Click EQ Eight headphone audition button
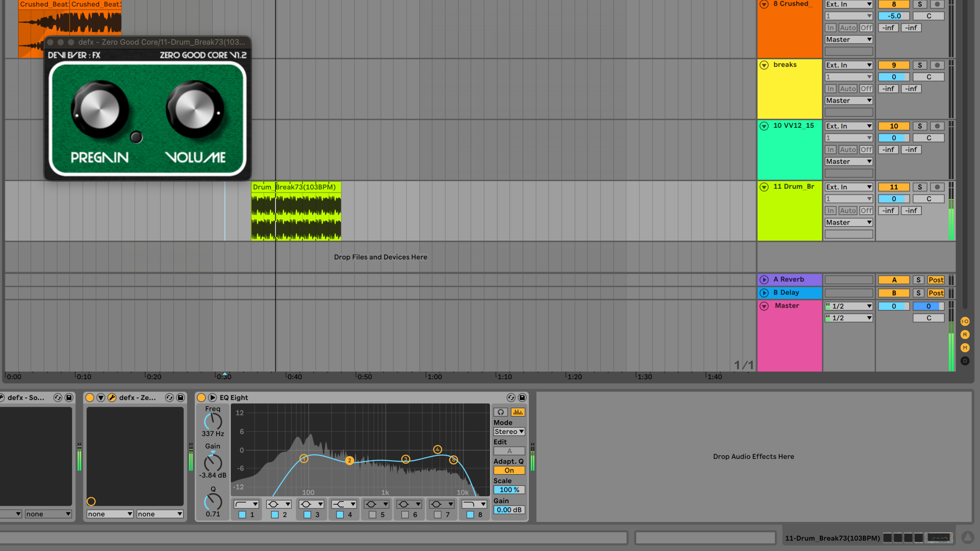This screenshot has width=980, height=551. (501, 412)
